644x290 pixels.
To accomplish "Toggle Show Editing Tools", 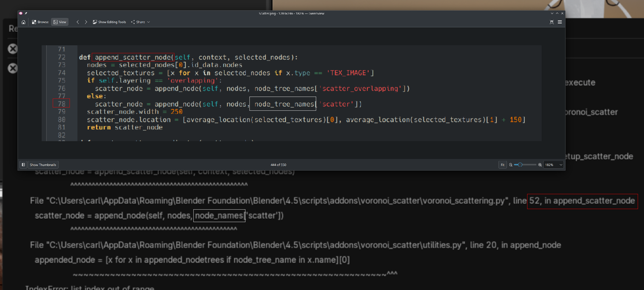I will point(109,22).
